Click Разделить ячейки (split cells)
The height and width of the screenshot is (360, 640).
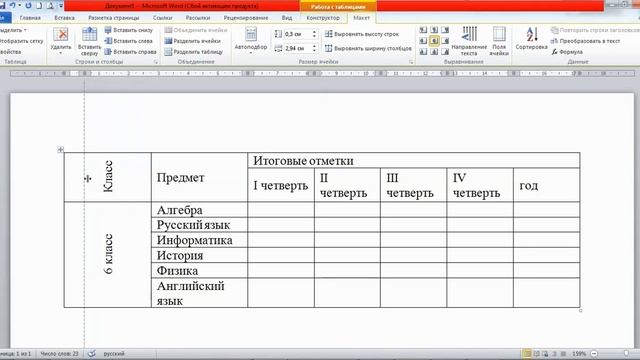click(193, 41)
